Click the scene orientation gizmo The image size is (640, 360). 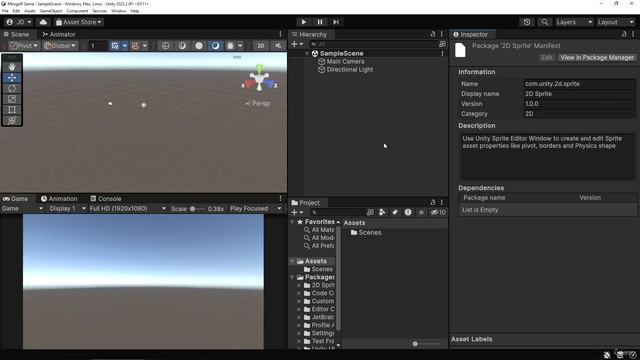pos(260,79)
